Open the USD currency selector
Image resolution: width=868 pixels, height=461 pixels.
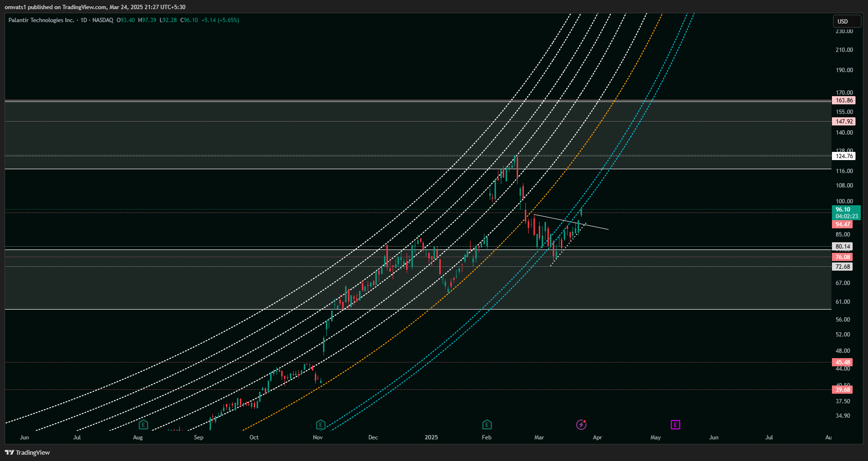click(847, 21)
